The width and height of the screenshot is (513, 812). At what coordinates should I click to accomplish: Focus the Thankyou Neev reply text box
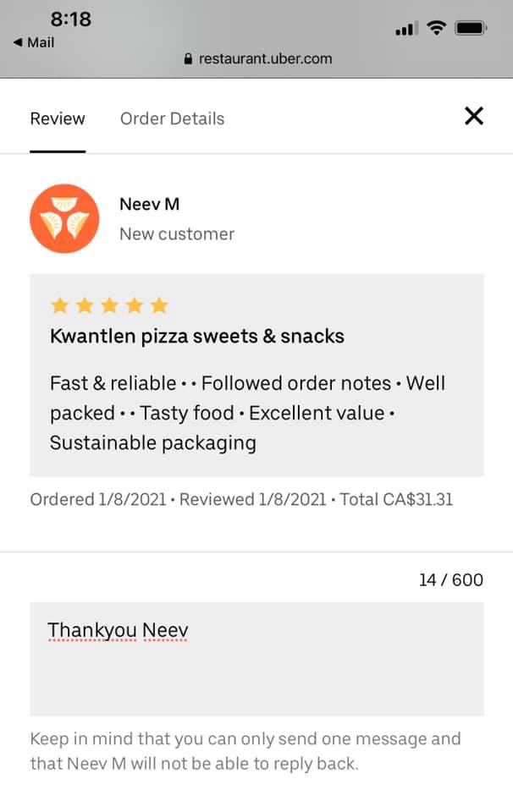[x=256, y=659]
